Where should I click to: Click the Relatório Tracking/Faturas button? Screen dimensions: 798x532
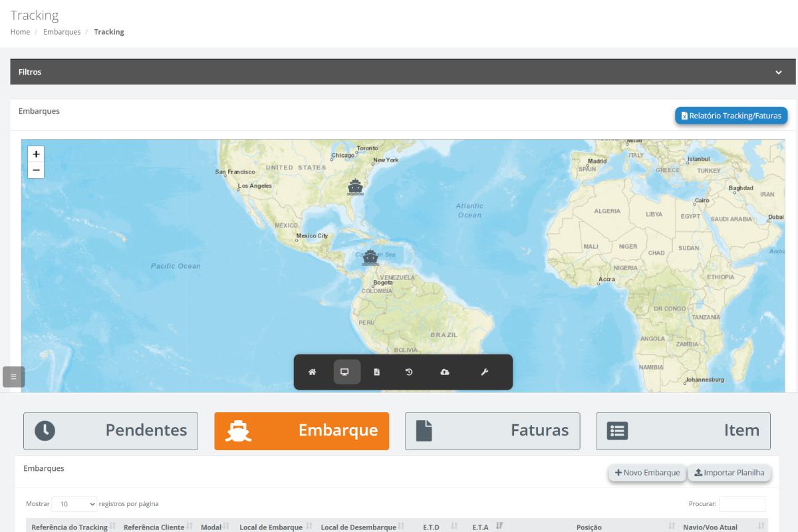click(731, 116)
